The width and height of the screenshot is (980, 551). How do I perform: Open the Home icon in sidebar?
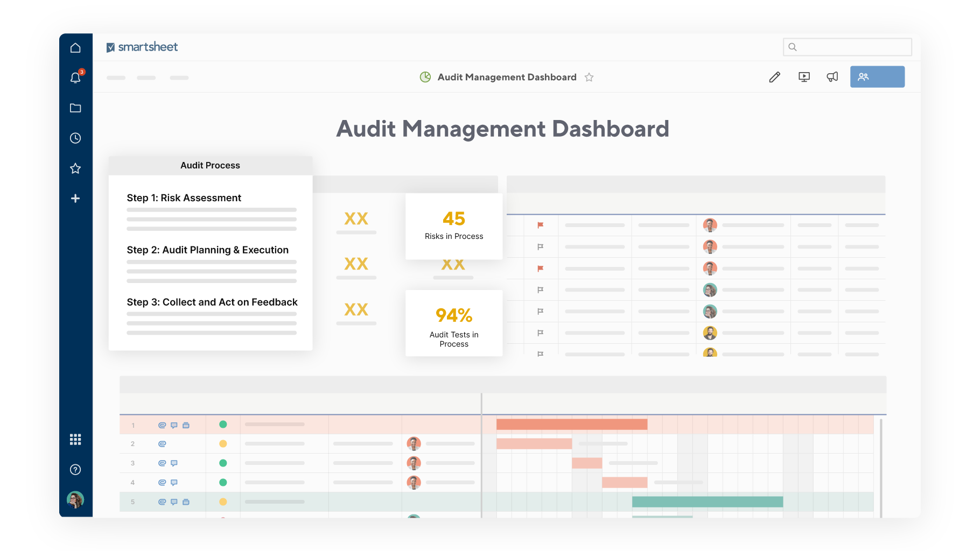pyautogui.click(x=75, y=48)
